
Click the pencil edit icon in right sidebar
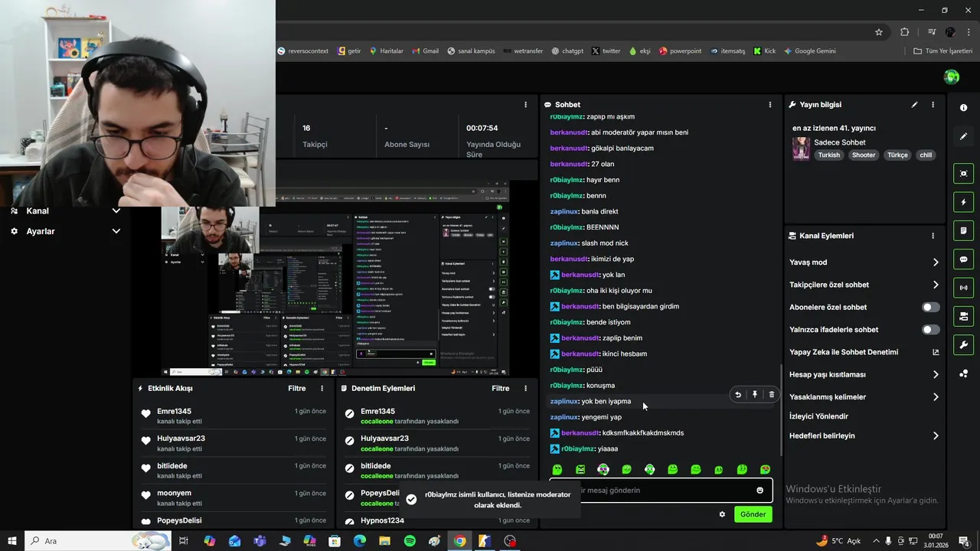(963, 136)
